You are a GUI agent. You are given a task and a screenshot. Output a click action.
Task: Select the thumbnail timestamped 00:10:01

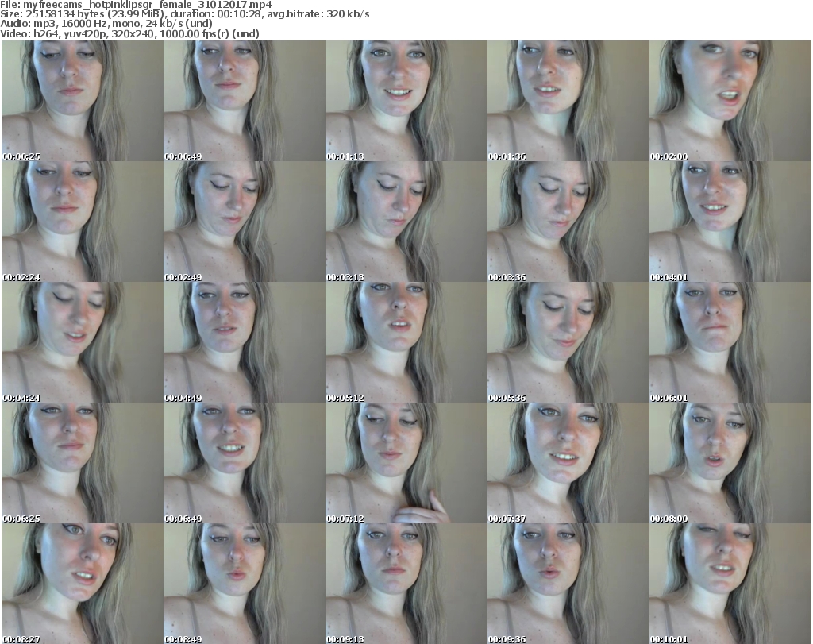730,584
